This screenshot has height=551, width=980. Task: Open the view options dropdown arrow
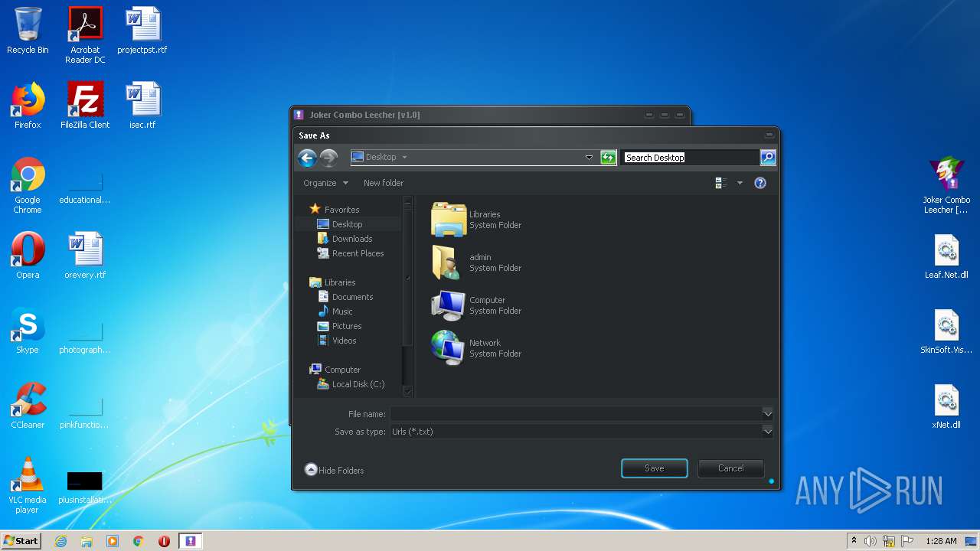[x=740, y=183]
